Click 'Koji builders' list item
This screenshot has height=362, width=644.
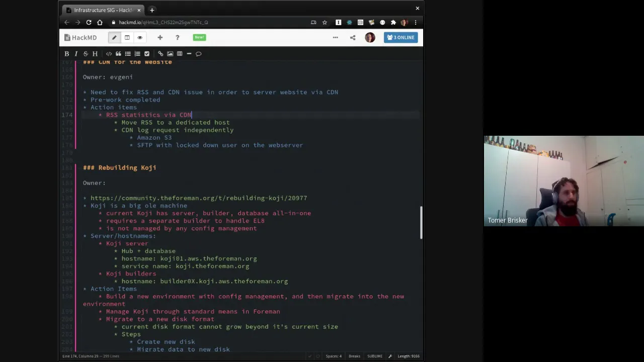(x=131, y=274)
